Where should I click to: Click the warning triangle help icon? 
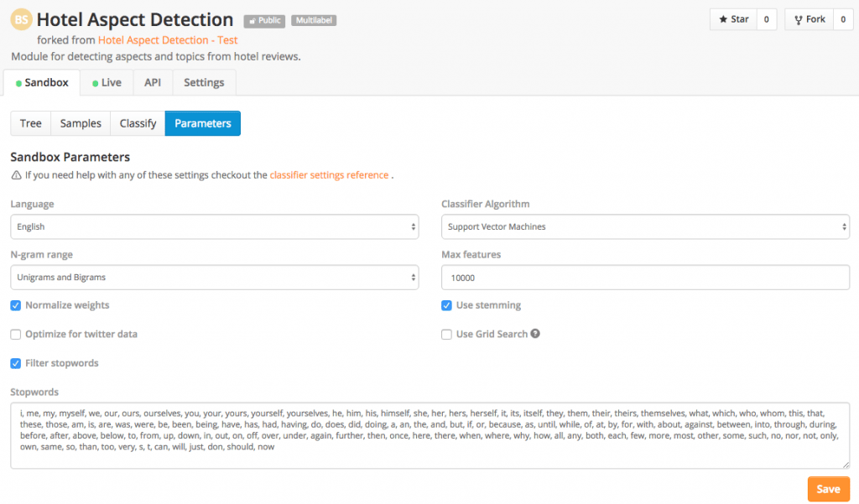[16, 176]
